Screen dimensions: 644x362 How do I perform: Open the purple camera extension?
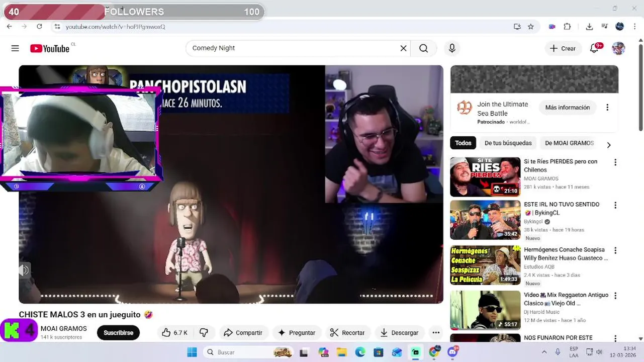pos(552,27)
